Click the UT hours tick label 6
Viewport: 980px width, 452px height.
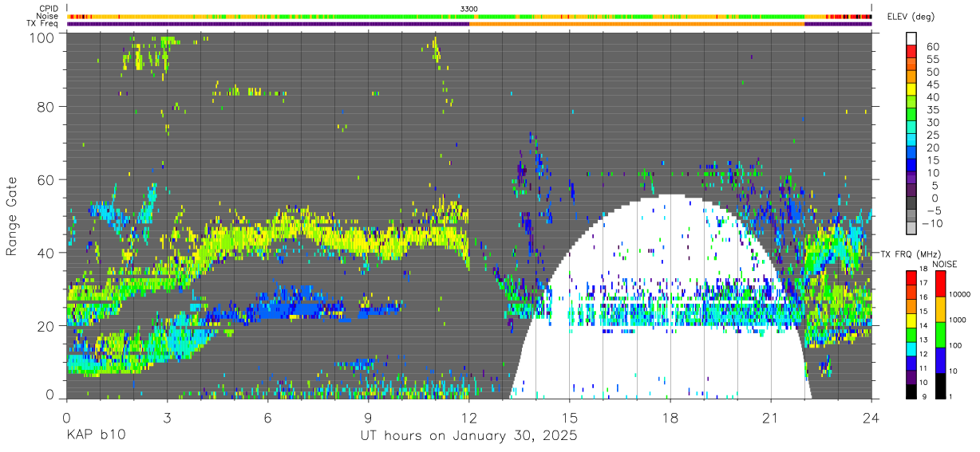[x=267, y=418]
